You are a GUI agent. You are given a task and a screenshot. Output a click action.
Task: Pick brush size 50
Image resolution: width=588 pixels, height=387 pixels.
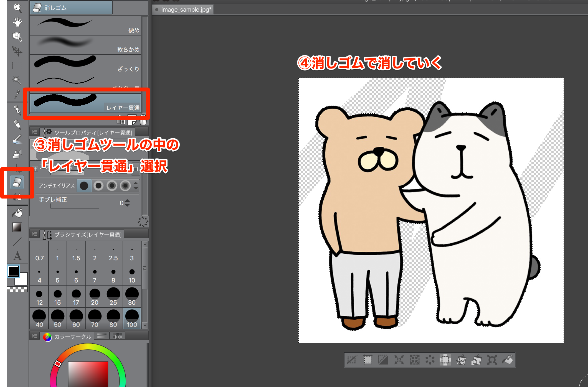[58, 318]
